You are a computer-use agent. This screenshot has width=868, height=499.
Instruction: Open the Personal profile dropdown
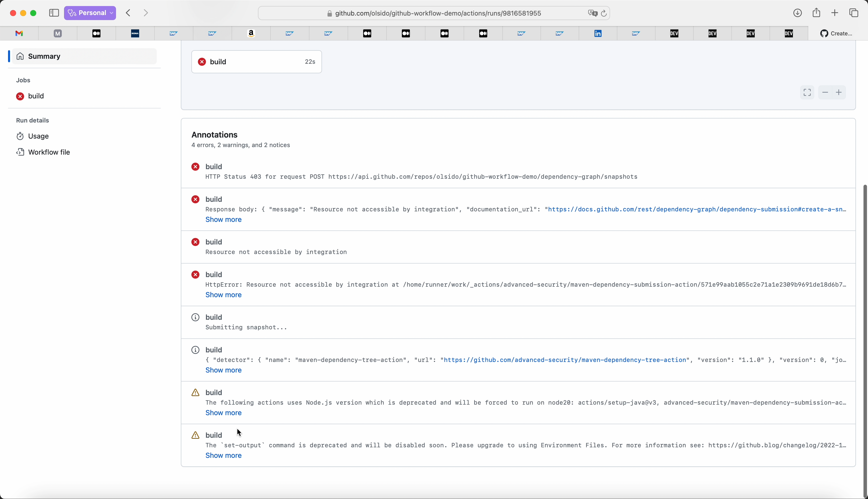pos(90,13)
